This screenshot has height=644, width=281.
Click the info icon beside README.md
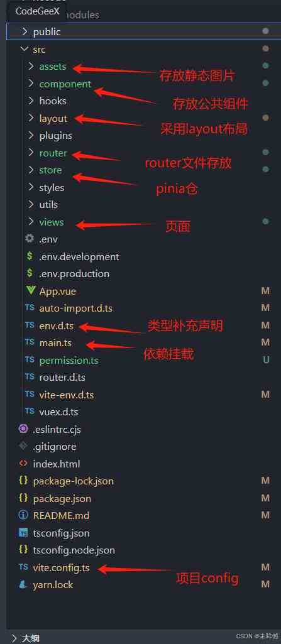pos(23,515)
